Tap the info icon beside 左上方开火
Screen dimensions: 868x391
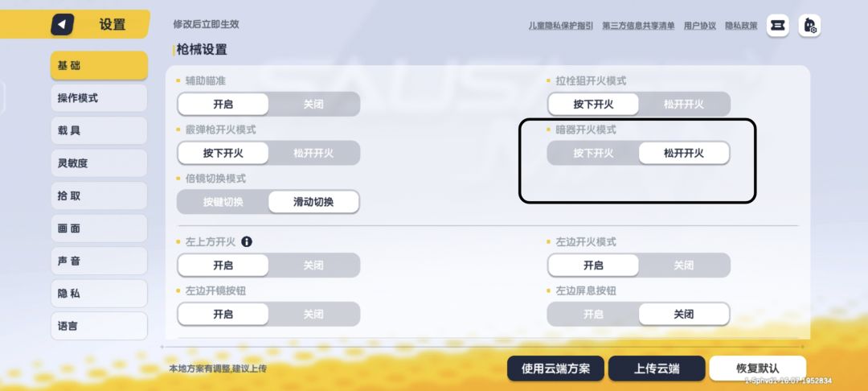coord(247,241)
